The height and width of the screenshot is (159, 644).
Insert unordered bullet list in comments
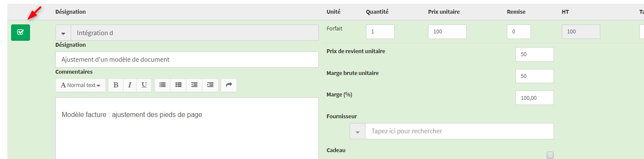[162, 85]
